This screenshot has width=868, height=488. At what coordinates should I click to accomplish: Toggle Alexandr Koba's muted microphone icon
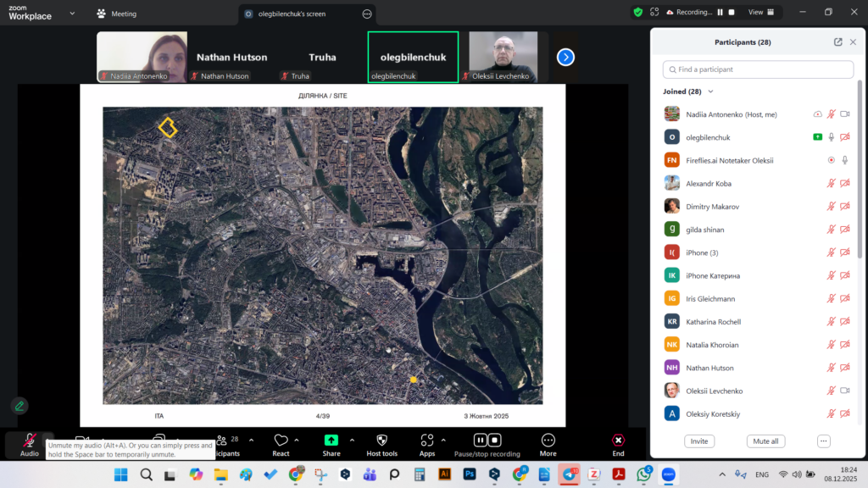click(x=832, y=183)
